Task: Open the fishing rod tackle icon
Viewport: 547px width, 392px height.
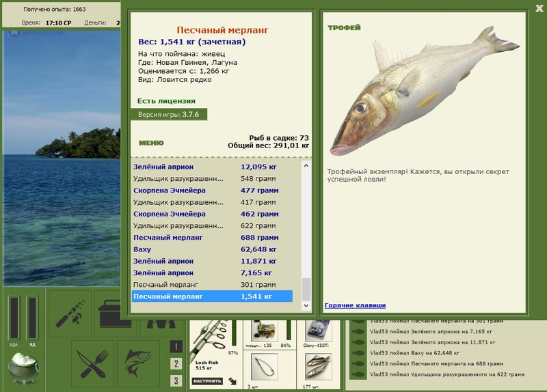Action: (x=70, y=313)
